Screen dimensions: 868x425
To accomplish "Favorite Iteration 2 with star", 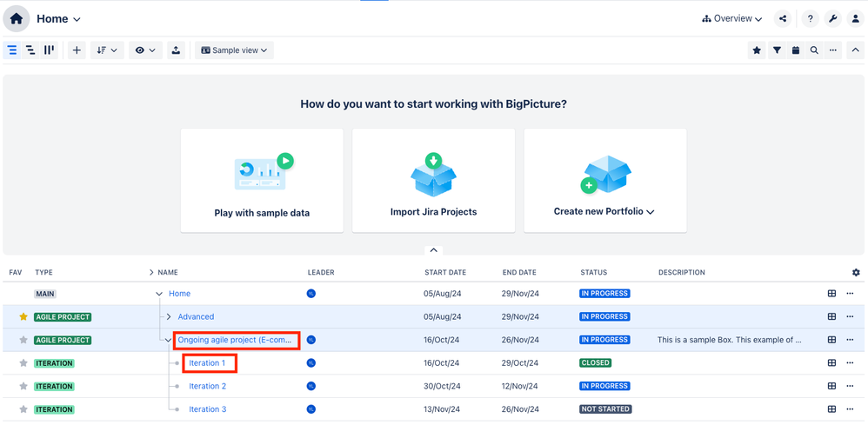I will [23, 386].
